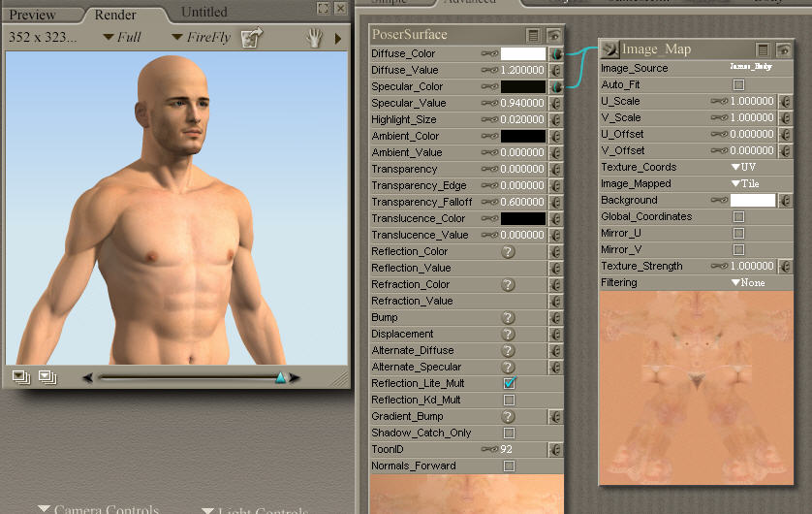Open the FireFly renderer dropdown
This screenshot has width=812, height=514.
[201, 38]
